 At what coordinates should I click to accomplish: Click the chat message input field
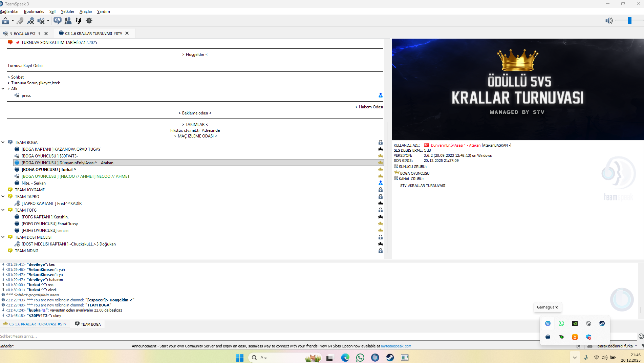click(318, 336)
